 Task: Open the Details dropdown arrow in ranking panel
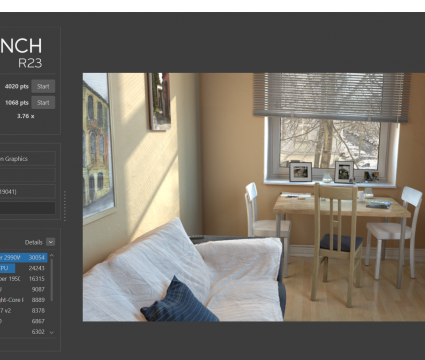click(x=51, y=242)
